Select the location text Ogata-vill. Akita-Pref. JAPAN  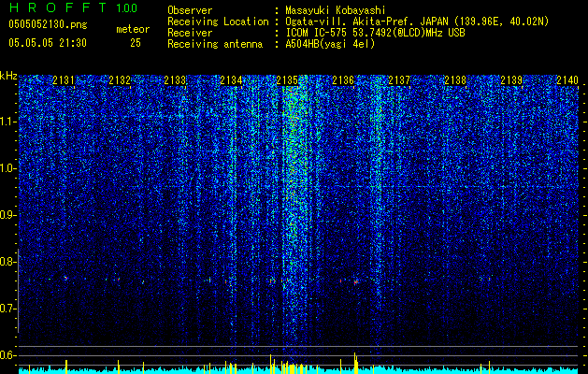[366, 22]
